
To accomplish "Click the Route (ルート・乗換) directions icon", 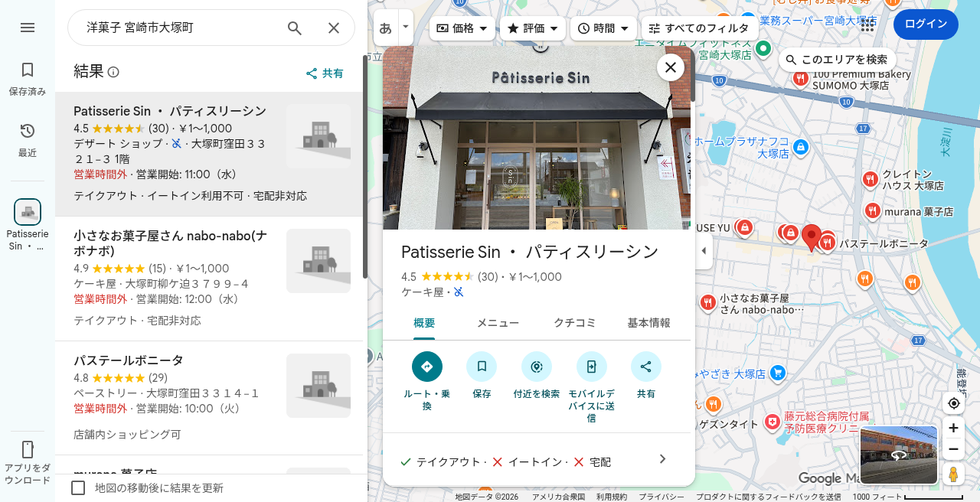I will pyautogui.click(x=427, y=367).
